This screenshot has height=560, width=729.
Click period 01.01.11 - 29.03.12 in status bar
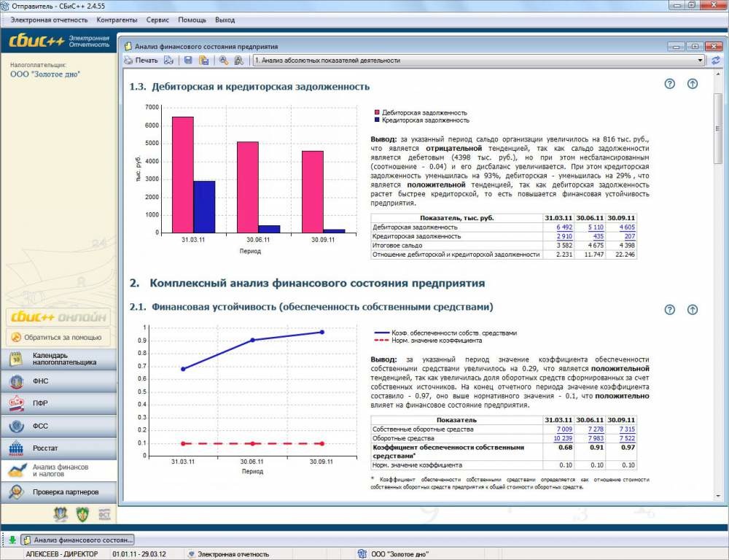pyautogui.click(x=139, y=554)
